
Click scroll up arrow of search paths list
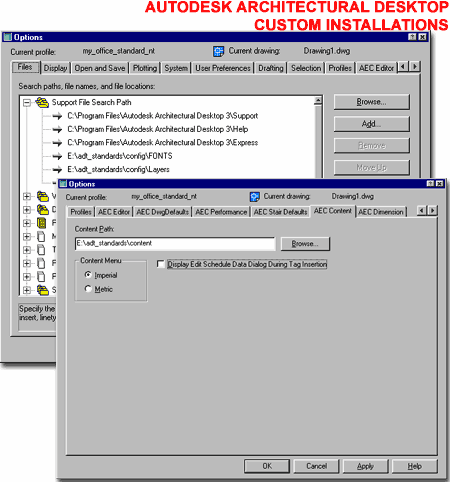coord(318,100)
